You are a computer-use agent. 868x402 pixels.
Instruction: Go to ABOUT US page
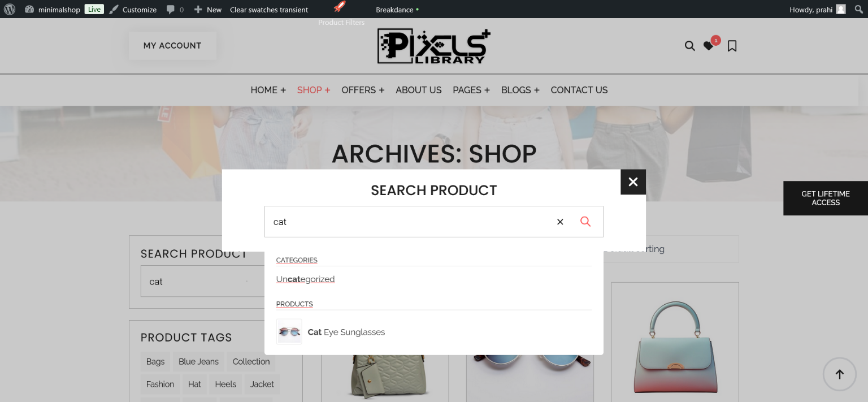point(419,90)
